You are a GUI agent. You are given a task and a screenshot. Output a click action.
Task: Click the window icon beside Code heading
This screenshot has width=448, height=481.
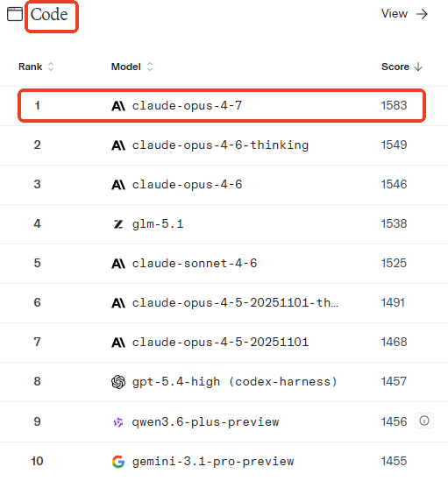coord(15,14)
